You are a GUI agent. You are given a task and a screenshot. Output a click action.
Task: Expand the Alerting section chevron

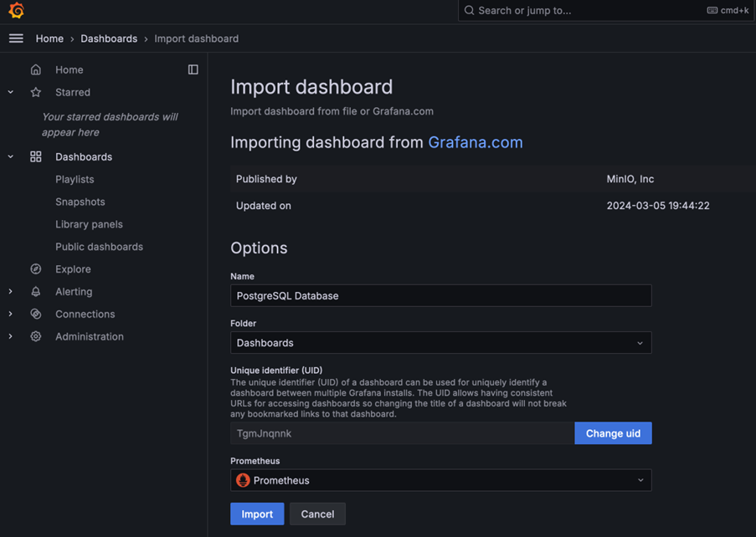coord(11,291)
